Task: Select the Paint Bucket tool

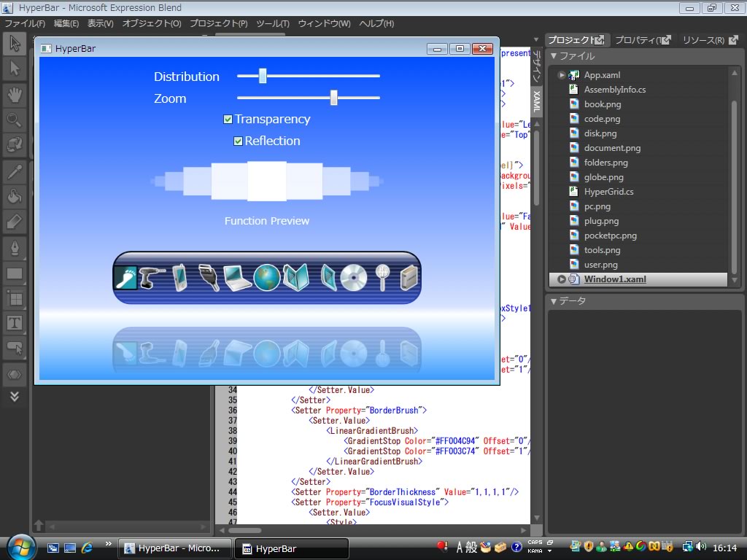Action: [x=15, y=195]
